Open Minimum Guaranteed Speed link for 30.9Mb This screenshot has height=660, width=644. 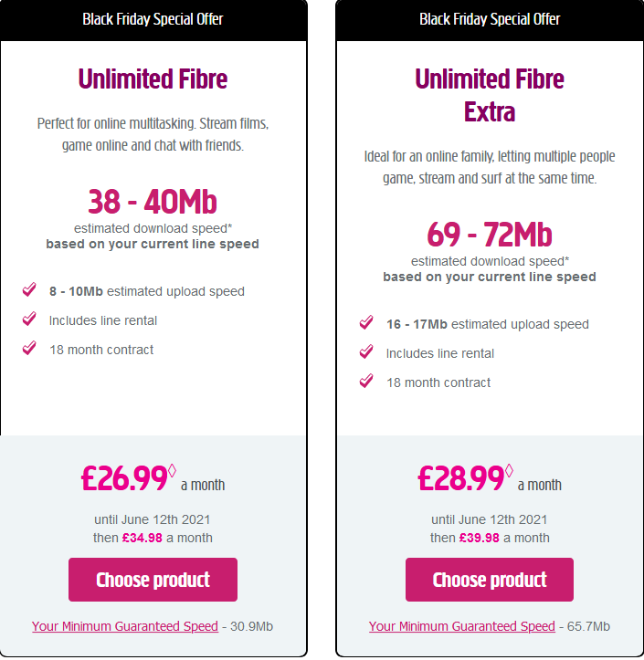[x=125, y=626]
